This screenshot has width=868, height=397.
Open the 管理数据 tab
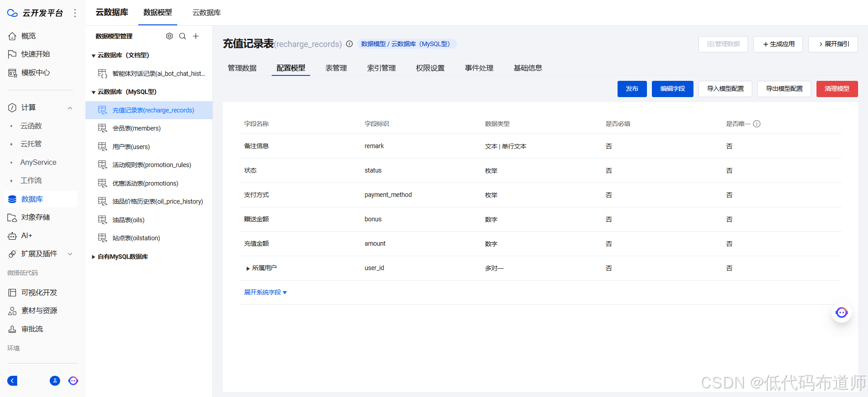(242, 68)
